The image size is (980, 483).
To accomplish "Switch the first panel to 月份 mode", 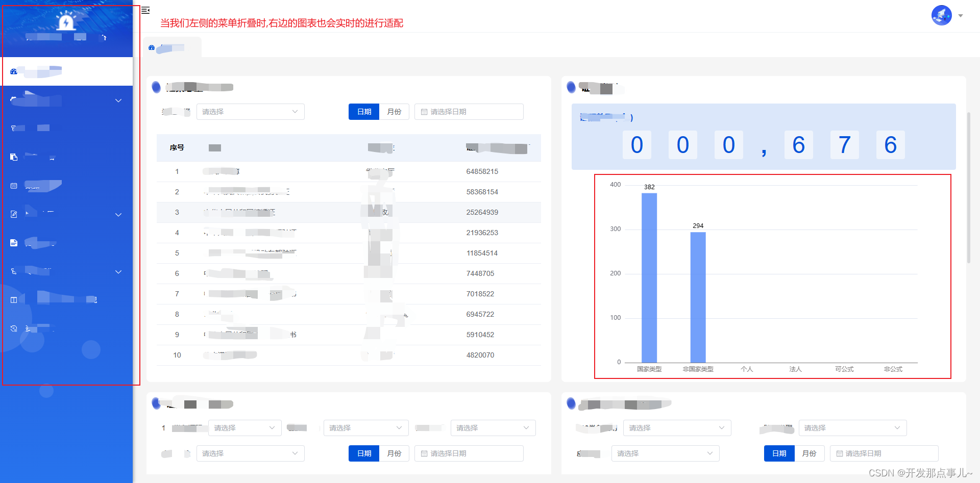I will point(394,112).
